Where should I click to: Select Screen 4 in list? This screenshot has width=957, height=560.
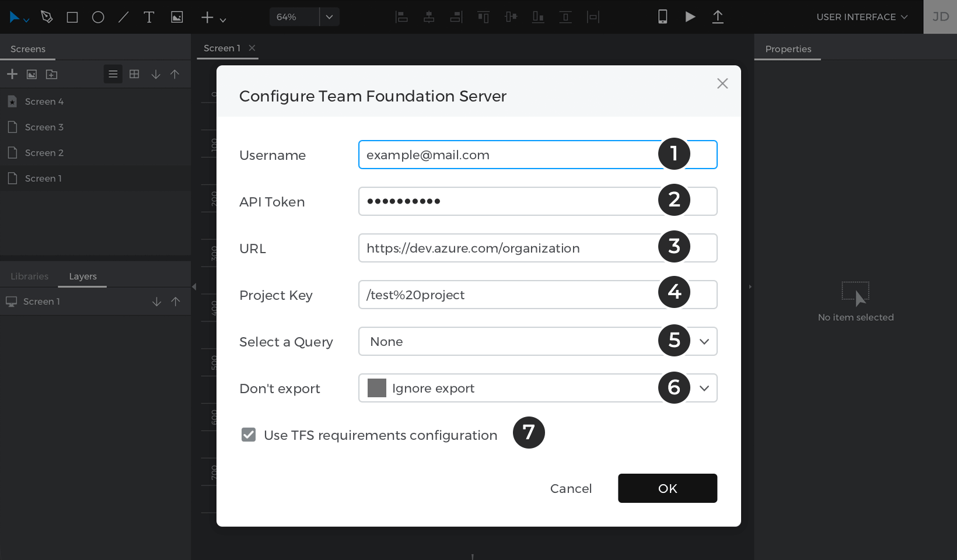tap(95, 101)
